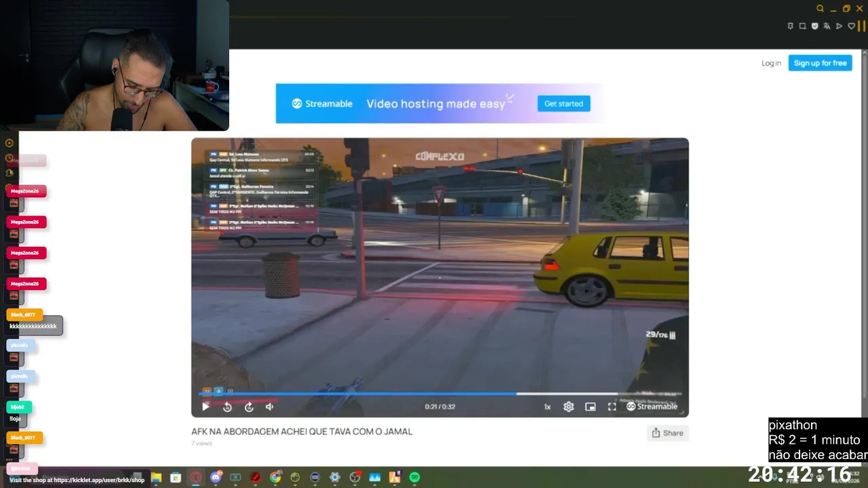Click the pin tab icon

coord(790,26)
